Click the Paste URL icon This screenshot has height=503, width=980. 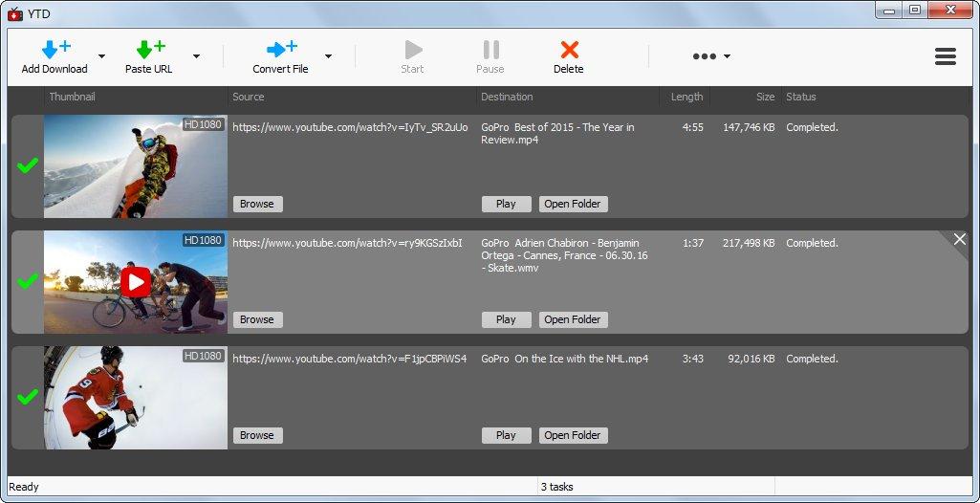[149, 49]
